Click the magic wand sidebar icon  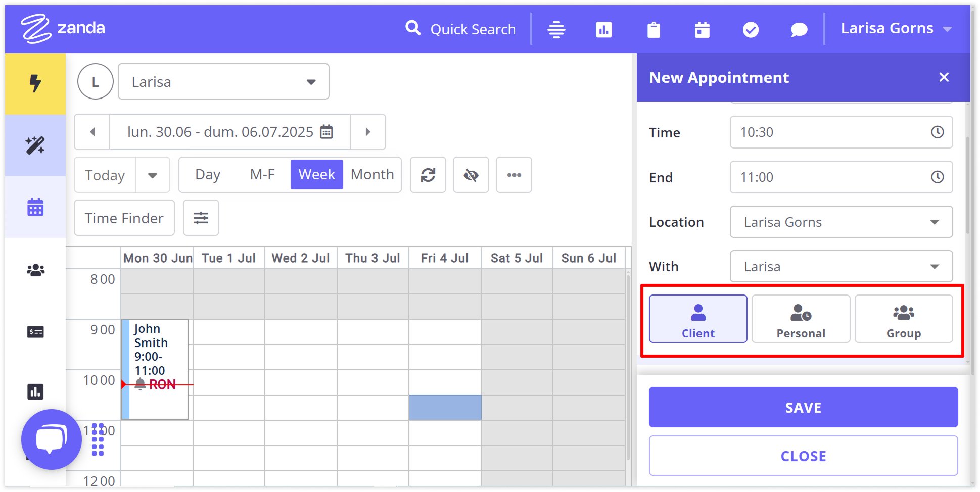tap(35, 145)
